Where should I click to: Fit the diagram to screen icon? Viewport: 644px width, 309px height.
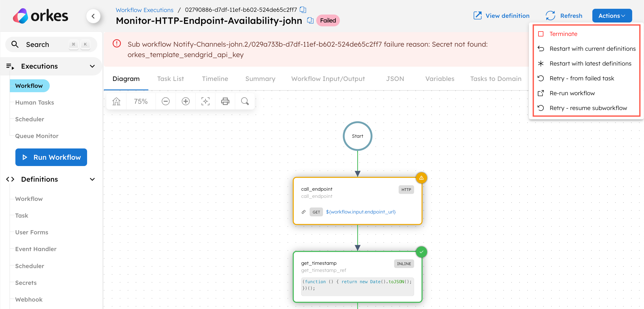pos(206,102)
